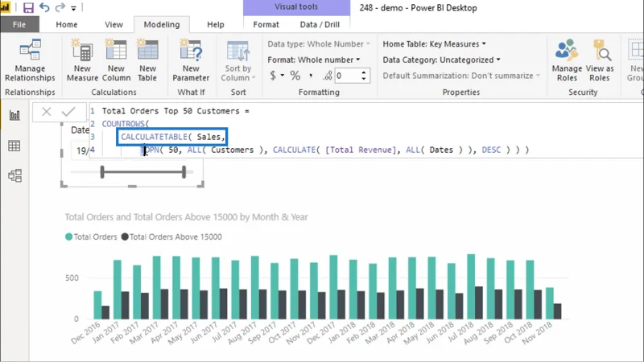The width and height of the screenshot is (644, 362).
Task: Switch to Data view in sidebar
Action: (x=14, y=146)
